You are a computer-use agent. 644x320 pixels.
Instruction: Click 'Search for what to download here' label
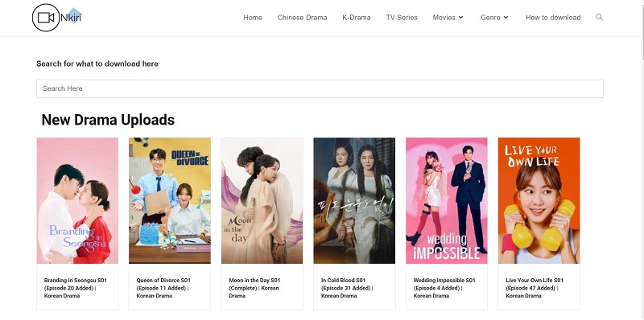click(97, 64)
